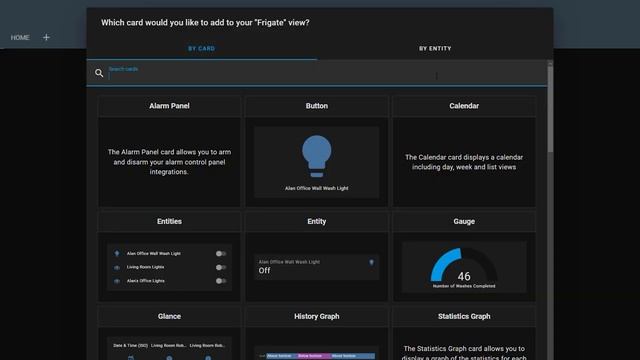Select the History Graph card header
This screenshot has height=360, width=640.
click(x=317, y=316)
